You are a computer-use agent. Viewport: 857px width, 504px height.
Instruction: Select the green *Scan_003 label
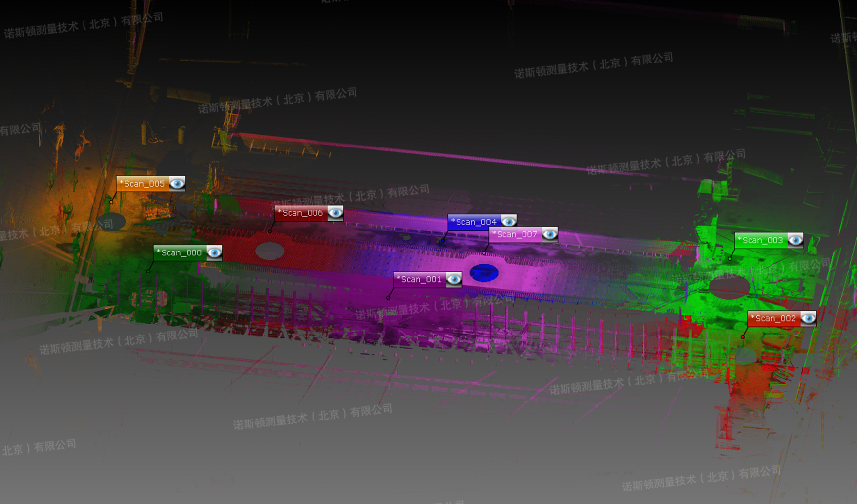tap(761, 240)
